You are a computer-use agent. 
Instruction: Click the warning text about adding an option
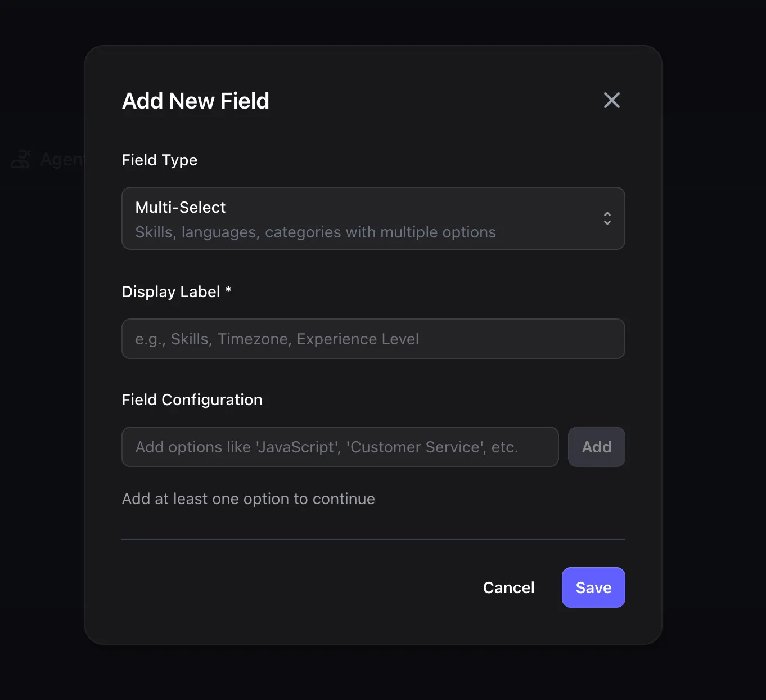(x=248, y=499)
